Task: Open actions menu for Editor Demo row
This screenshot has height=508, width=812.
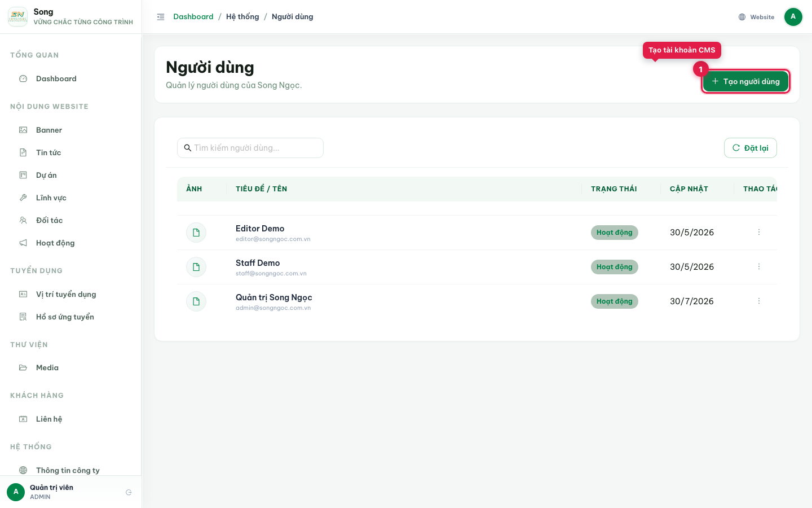Action: pos(759,232)
